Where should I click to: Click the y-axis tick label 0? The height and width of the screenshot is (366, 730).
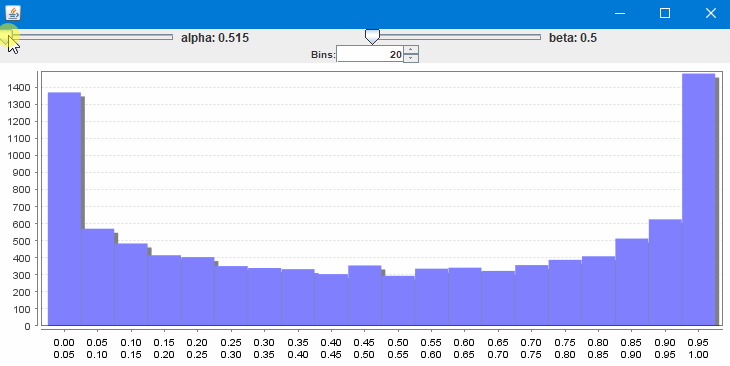27,326
